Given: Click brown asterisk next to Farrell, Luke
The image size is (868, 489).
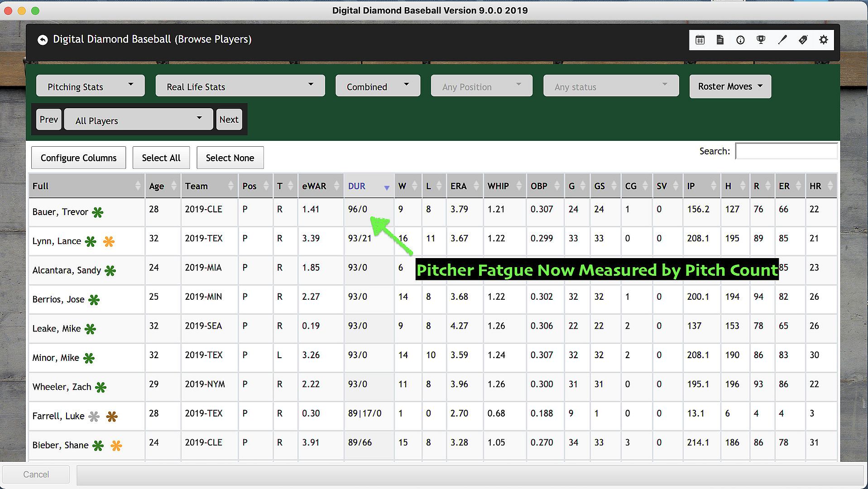Looking at the screenshot, I should tap(112, 417).
